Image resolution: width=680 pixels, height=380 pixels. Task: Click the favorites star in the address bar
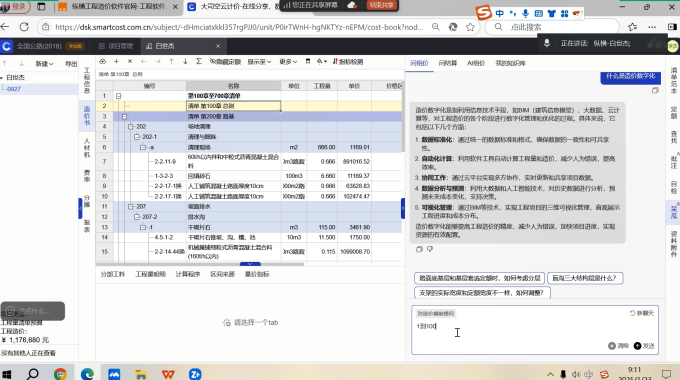pyautogui.click(x=471, y=27)
